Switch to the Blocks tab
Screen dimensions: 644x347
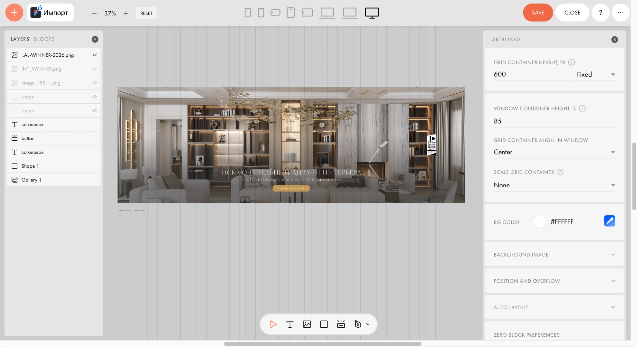point(44,39)
